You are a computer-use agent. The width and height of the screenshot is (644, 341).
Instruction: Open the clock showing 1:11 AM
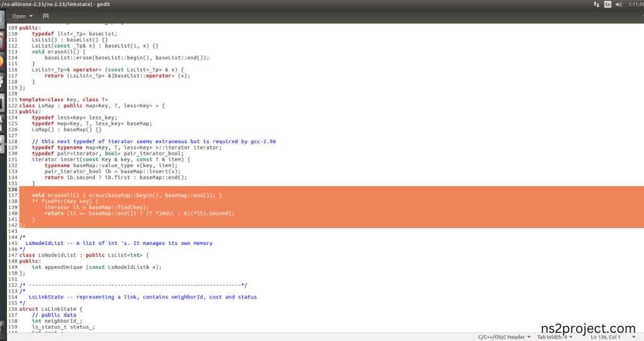coord(636,4)
